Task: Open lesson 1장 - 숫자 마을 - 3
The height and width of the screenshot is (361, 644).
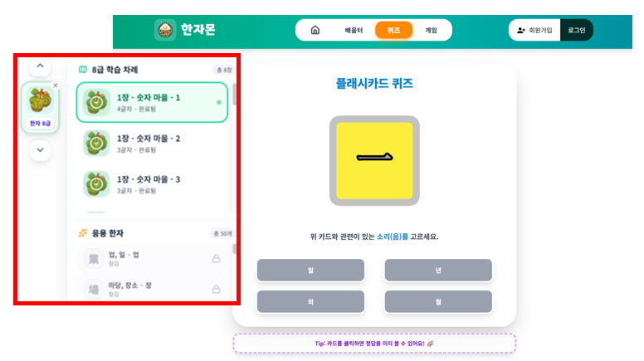Action: [x=149, y=184]
